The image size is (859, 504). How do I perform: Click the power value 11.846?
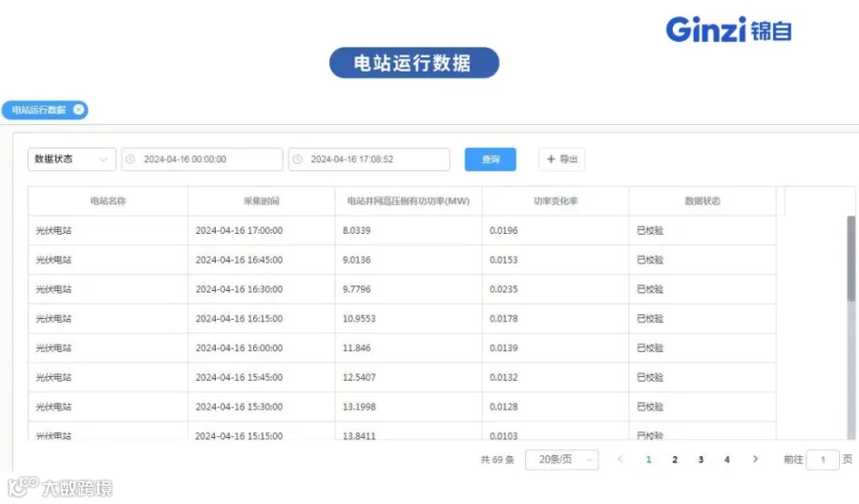pyautogui.click(x=357, y=347)
